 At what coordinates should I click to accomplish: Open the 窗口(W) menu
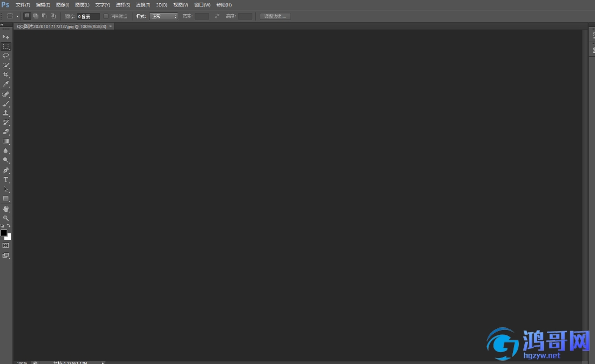tap(202, 5)
